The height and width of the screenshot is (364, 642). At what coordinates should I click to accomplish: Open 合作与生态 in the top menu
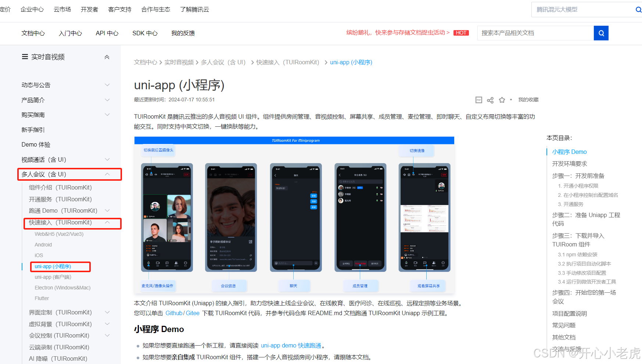coord(155,10)
